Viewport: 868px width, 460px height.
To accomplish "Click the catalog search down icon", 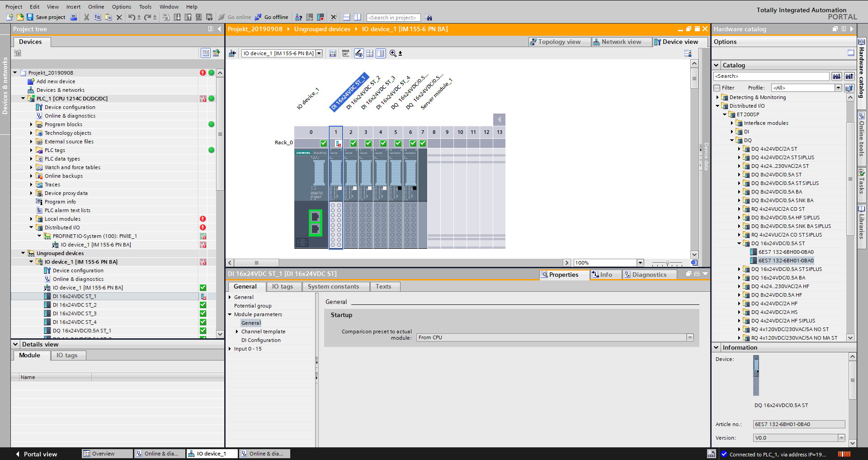I will pos(837,76).
